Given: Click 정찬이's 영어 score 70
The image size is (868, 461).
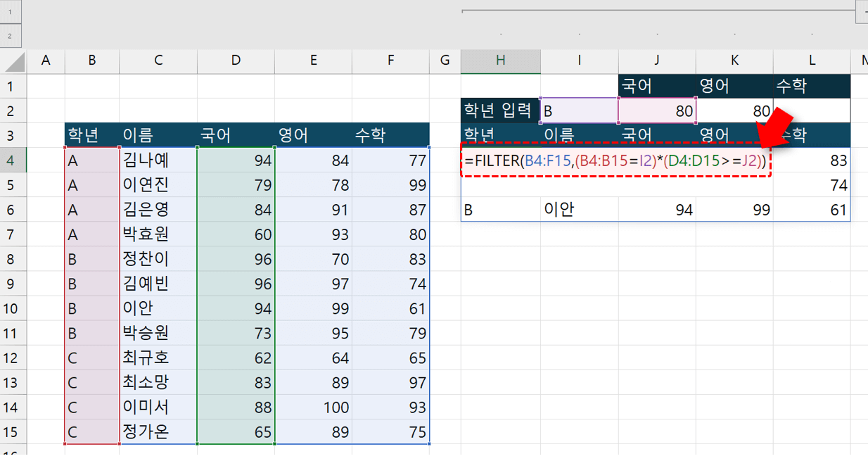Looking at the screenshot, I should (313, 259).
